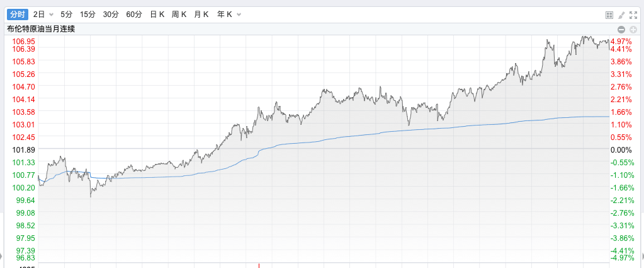The height and width of the screenshot is (268, 644).
Task: Click the 布伦特原油当月连续 chart title
Action: (x=41, y=29)
